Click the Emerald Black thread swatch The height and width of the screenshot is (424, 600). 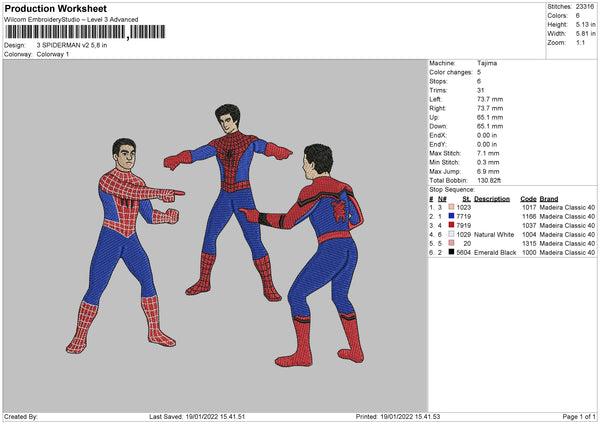pyautogui.click(x=451, y=252)
